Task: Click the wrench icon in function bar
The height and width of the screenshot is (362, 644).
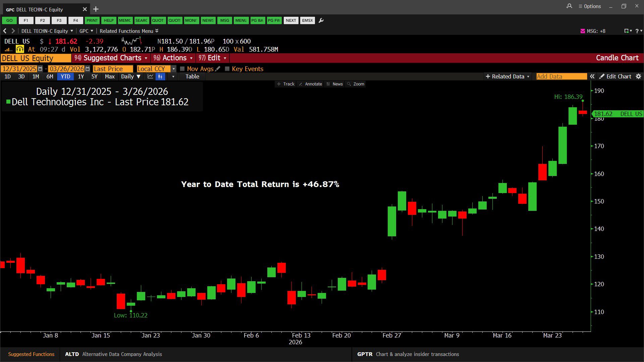Action: (321, 20)
